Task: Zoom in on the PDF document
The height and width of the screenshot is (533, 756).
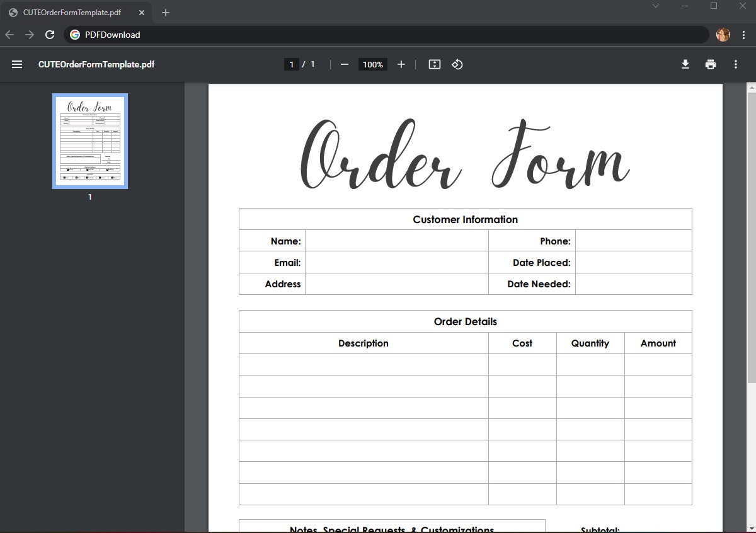Action: tap(401, 64)
